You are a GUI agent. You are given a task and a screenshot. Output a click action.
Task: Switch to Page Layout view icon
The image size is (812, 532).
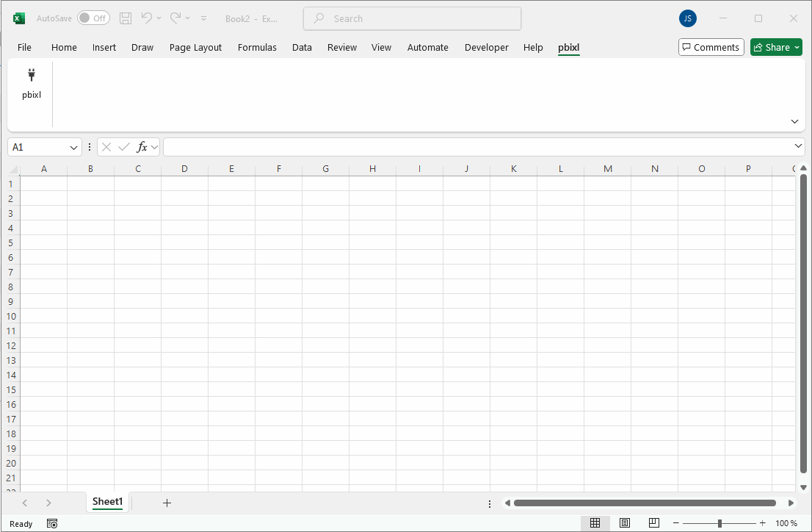coord(624,522)
